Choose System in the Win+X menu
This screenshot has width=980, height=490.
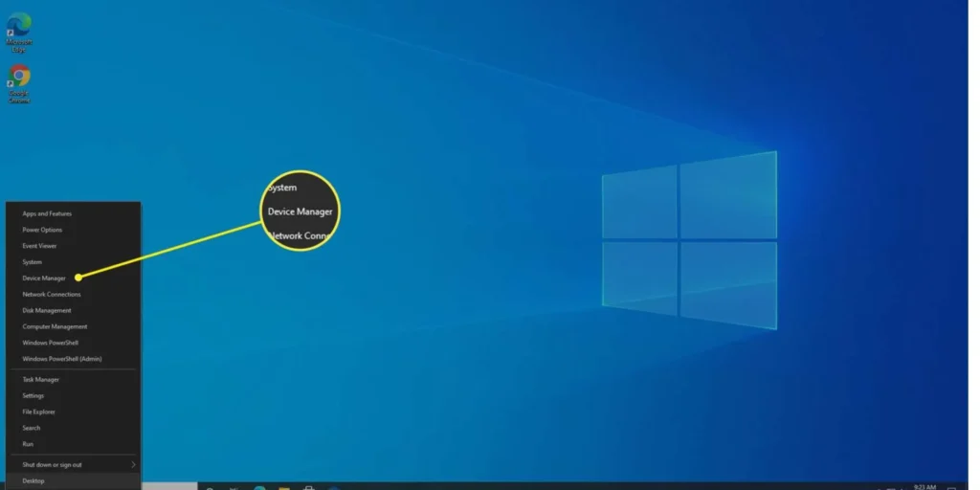[73, 262]
